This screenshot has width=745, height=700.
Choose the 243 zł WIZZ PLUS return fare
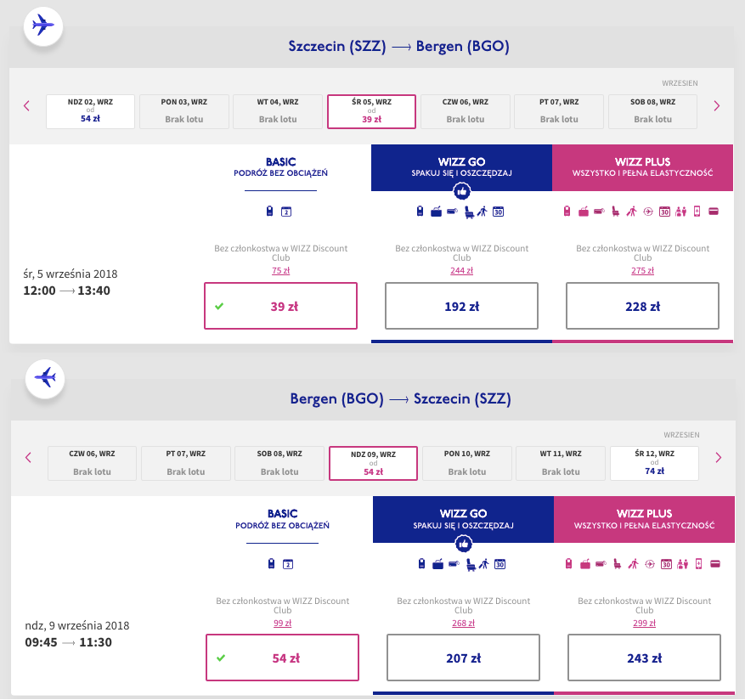643,658
